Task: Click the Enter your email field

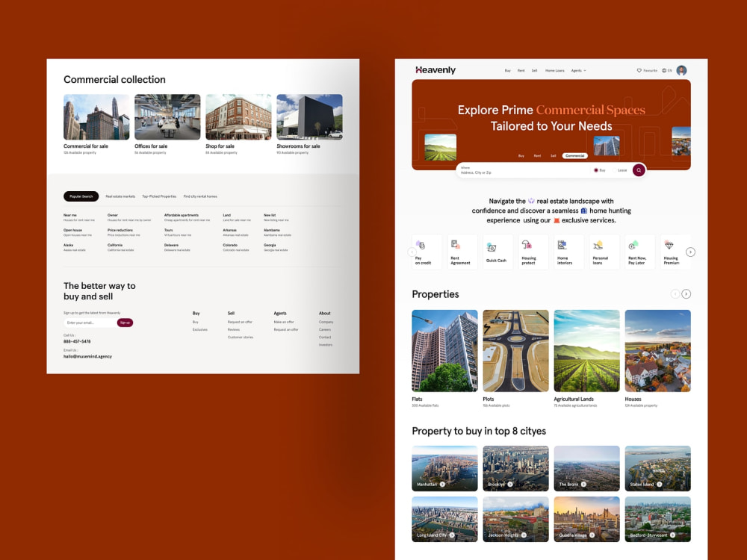Action: click(90, 323)
